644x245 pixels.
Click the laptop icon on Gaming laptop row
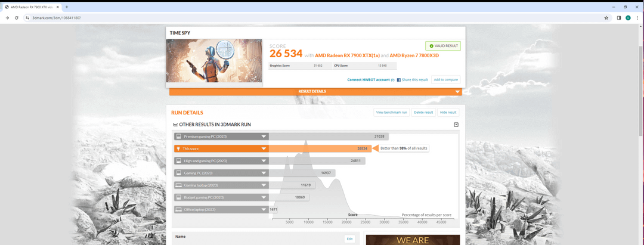click(178, 185)
